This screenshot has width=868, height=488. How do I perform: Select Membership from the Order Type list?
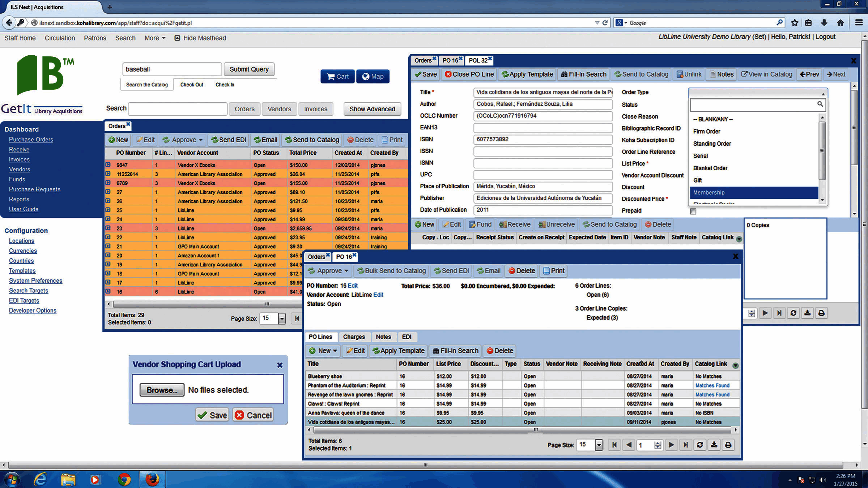(x=708, y=193)
